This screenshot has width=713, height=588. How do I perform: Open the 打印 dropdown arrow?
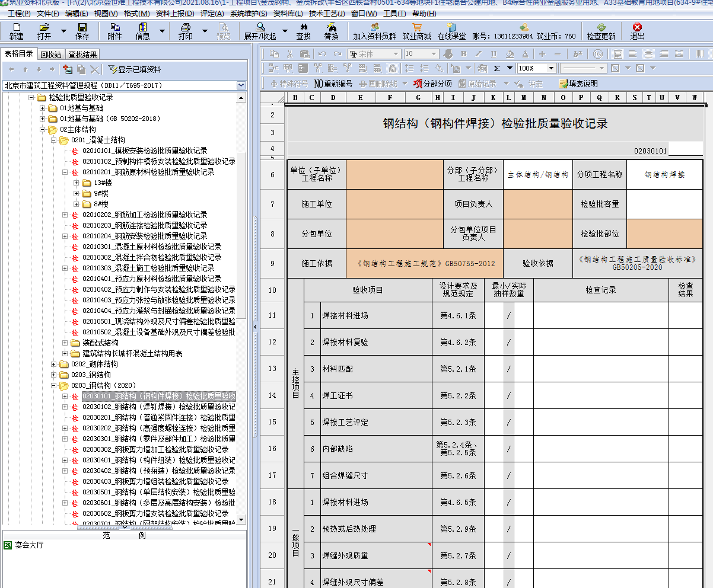(x=205, y=31)
